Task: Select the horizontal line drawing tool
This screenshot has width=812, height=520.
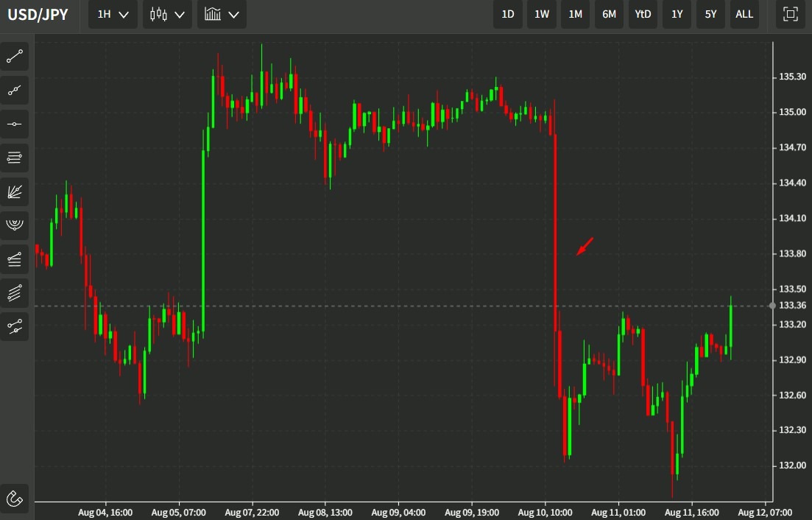Action: coord(15,124)
